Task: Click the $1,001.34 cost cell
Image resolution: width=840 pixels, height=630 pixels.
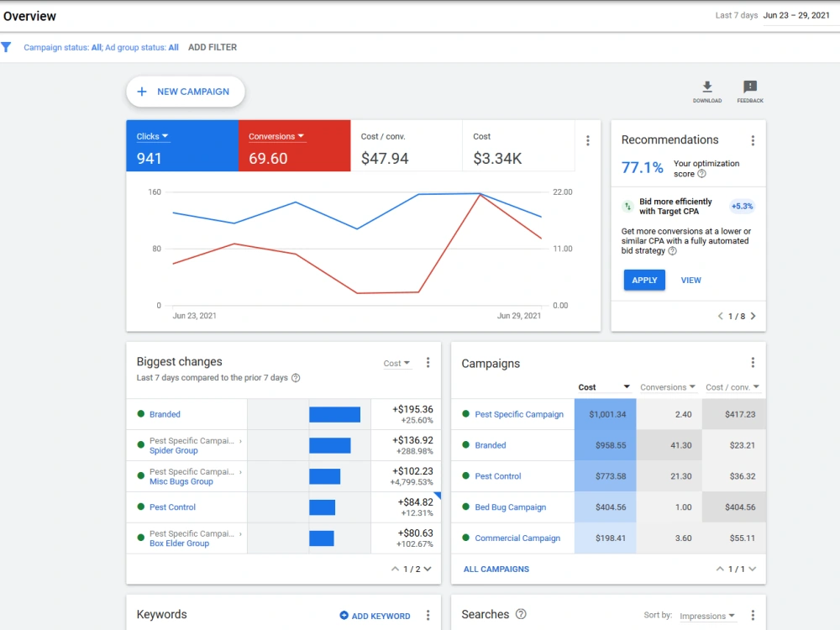Action: pyautogui.click(x=606, y=414)
